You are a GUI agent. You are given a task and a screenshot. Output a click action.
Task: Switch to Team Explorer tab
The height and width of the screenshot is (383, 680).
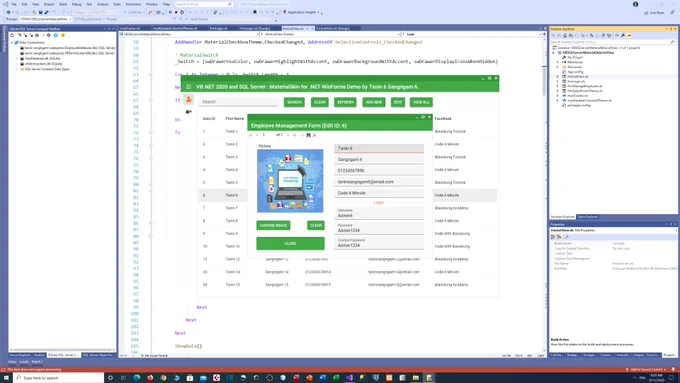(x=588, y=216)
